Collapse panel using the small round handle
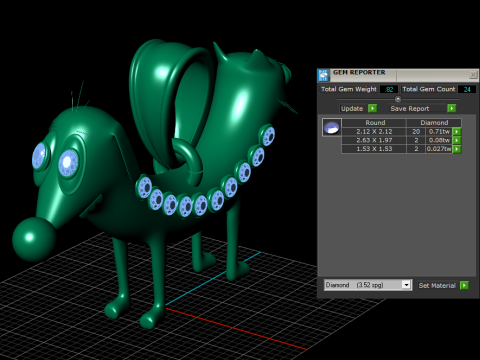Image resolution: width=480 pixels, height=360 pixels. (x=398, y=99)
